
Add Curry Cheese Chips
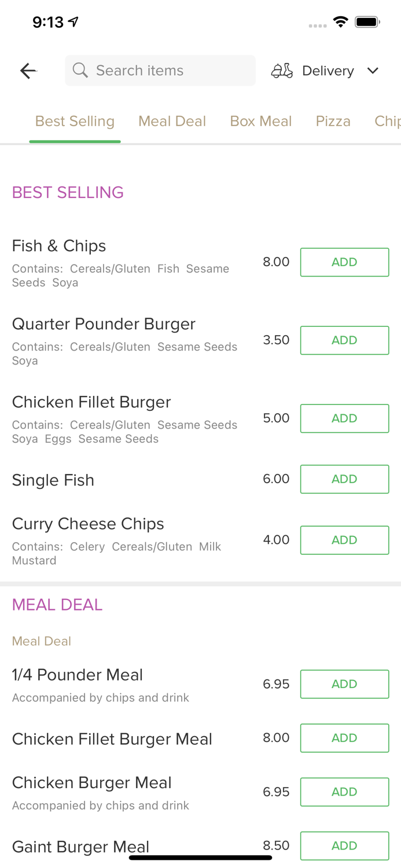pyautogui.click(x=344, y=540)
